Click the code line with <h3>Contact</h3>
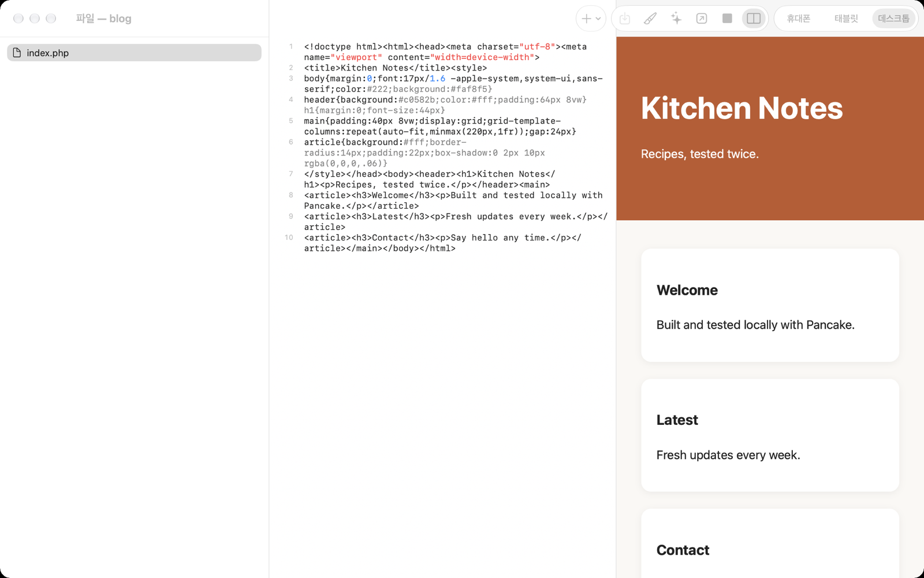 pyautogui.click(x=443, y=243)
